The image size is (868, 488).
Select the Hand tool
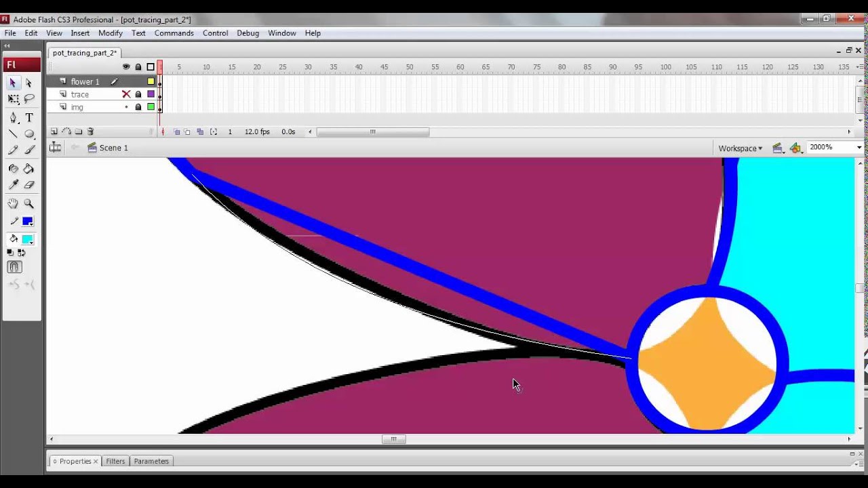point(13,203)
